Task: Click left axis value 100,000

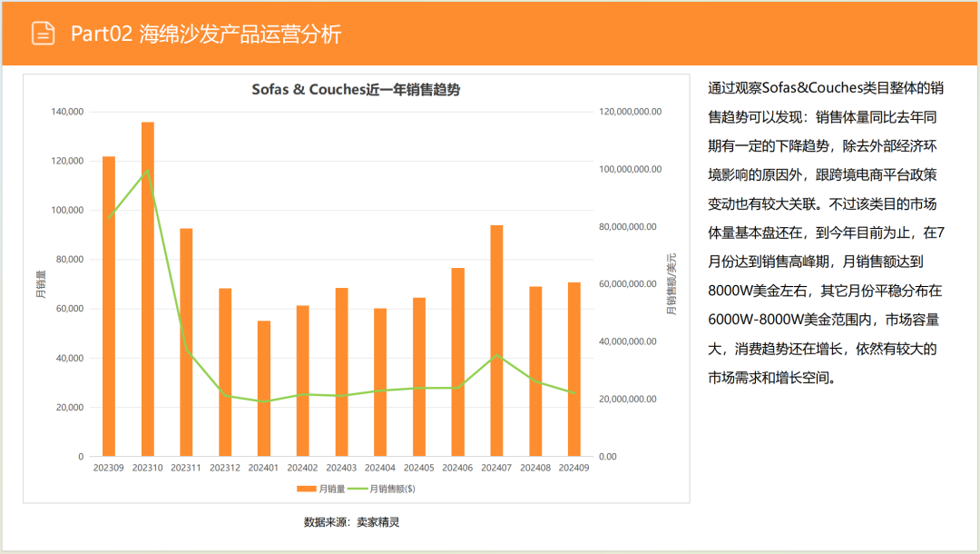Action: [x=67, y=210]
